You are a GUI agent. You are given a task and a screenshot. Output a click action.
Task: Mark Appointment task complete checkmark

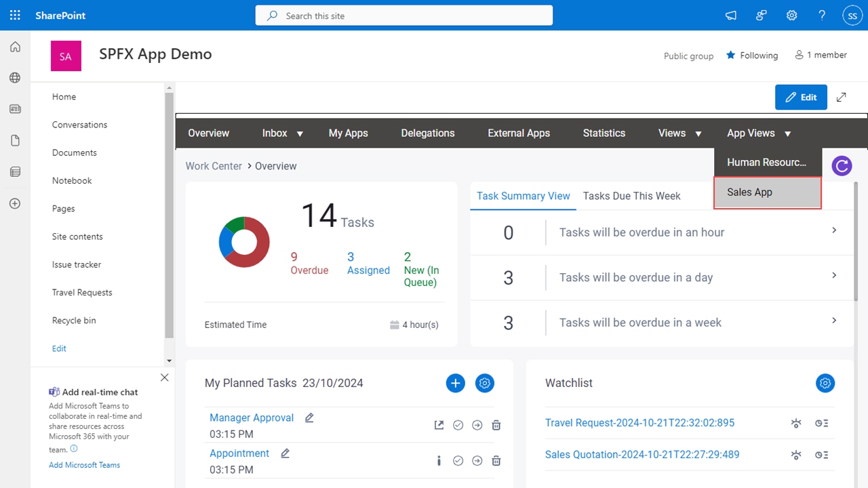[x=458, y=460]
